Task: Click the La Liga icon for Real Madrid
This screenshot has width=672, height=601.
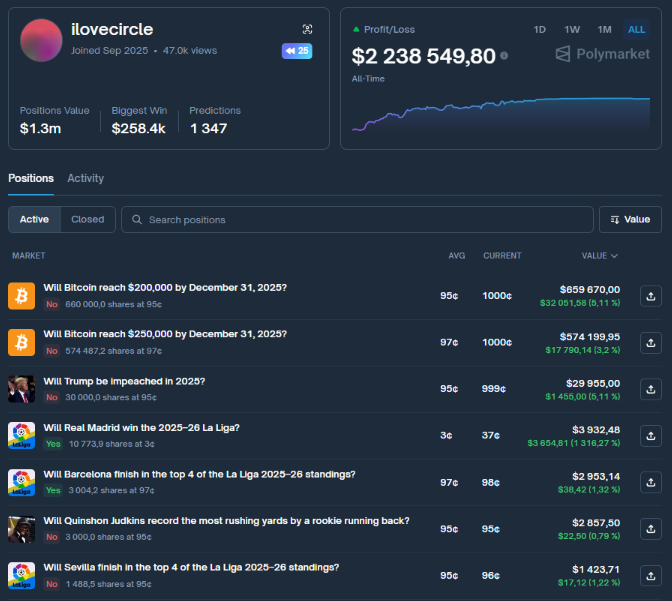Action: 21,436
